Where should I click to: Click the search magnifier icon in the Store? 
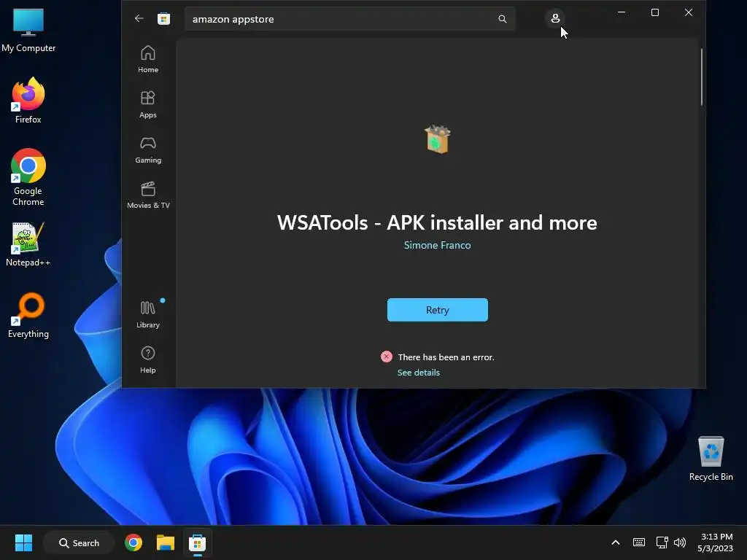[x=502, y=19]
